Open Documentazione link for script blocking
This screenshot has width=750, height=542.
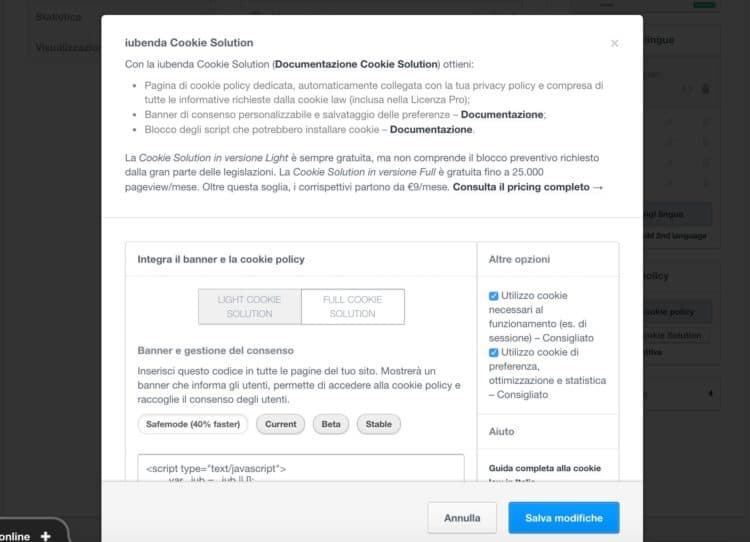click(x=431, y=130)
